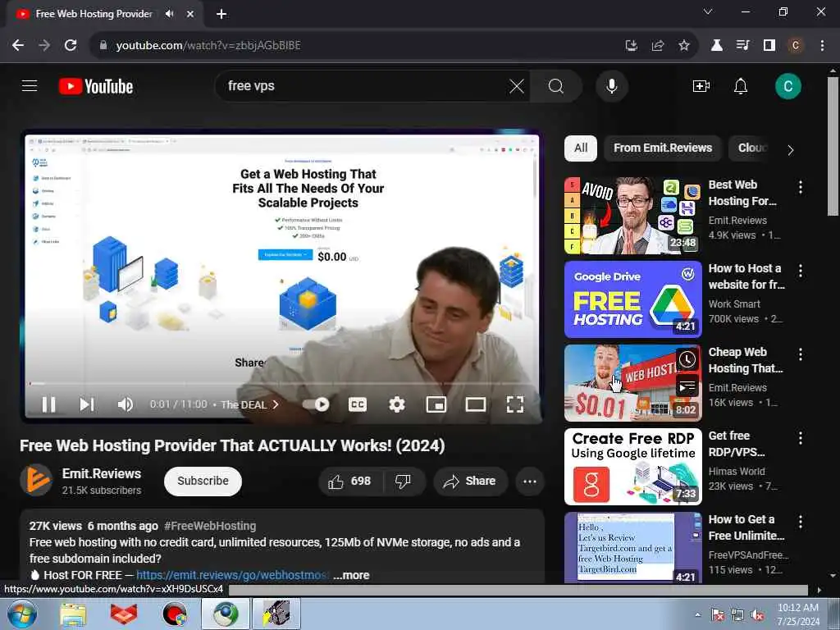Image resolution: width=840 pixels, height=630 pixels.
Task: Open the browser side panel
Action: (769, 46)
